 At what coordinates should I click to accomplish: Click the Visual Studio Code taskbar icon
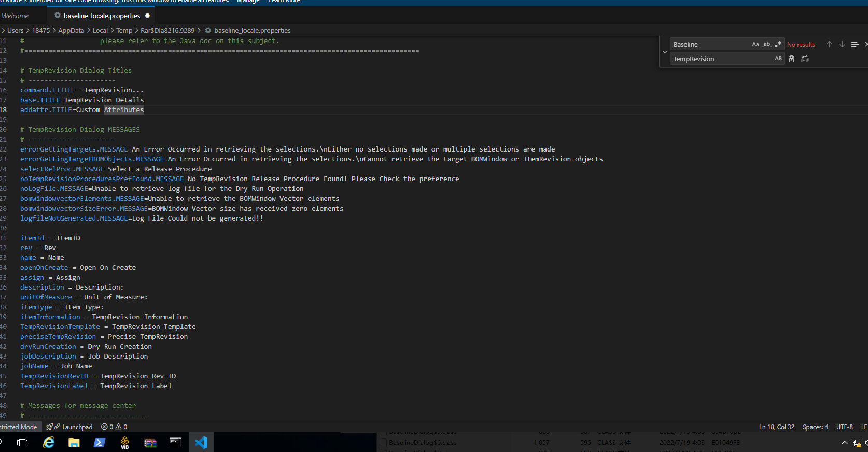point(201,443)
